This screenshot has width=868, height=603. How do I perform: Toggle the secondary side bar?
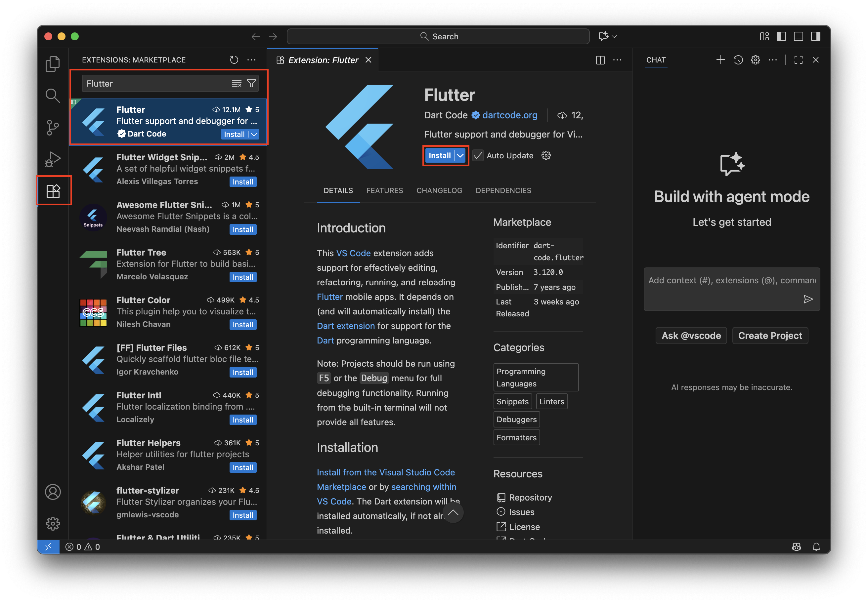816,36
